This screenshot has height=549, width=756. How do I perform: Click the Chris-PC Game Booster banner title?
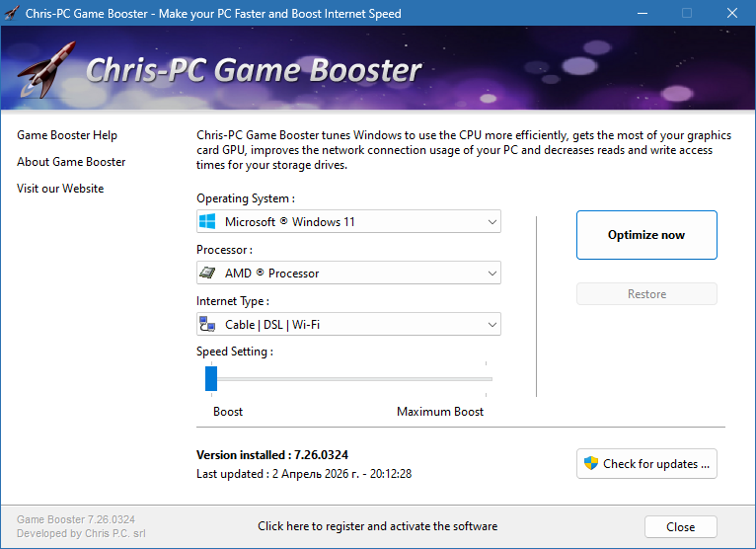254,70
